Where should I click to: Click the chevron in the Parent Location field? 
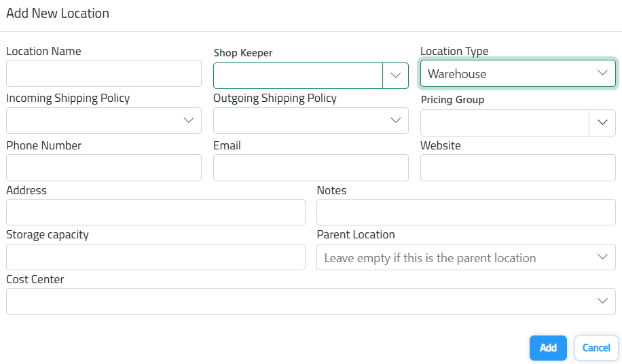[602, 257]
